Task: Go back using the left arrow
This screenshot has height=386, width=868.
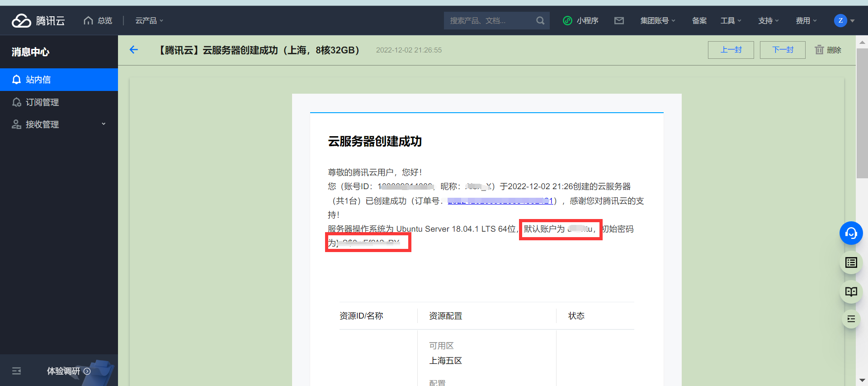Action: [133, 50]
